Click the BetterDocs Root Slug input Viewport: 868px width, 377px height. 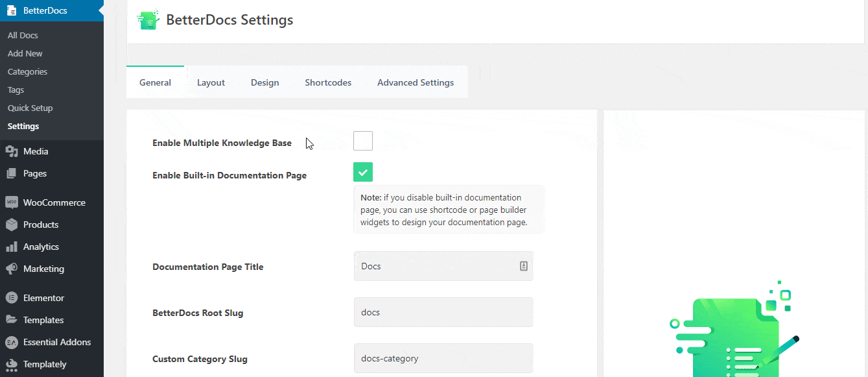[443, 312]
